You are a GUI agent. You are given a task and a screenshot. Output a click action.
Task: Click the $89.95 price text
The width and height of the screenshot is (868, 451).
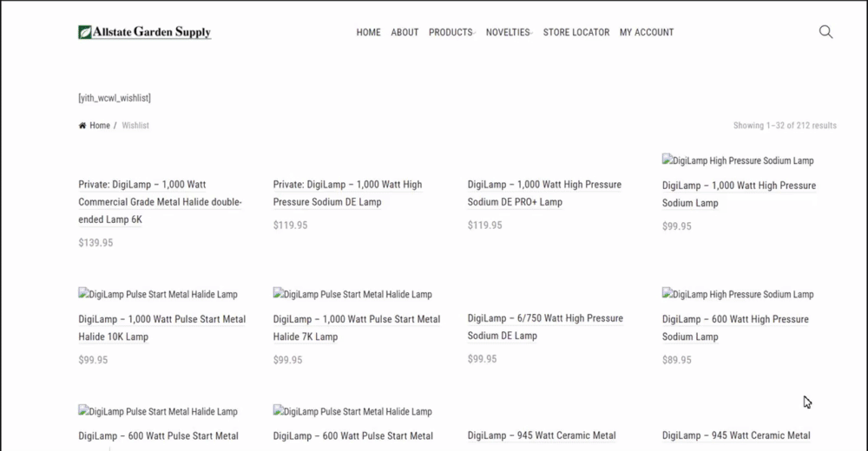click(676, 360)
